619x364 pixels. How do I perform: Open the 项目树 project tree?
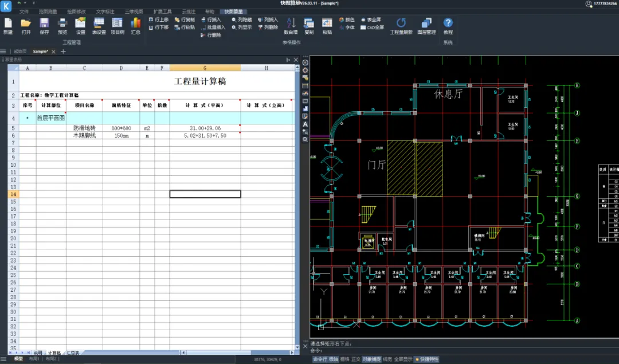117,26
